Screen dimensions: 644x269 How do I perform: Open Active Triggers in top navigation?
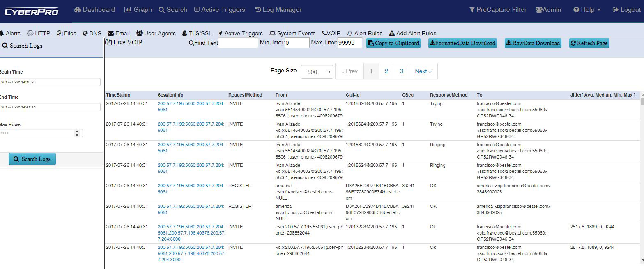[x=219, y=9]
